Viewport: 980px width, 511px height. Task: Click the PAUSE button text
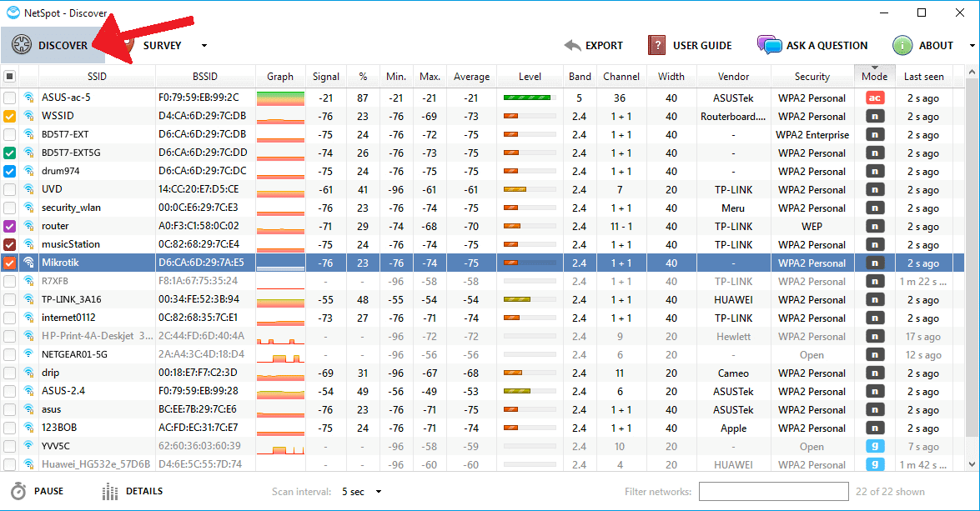[48, 491]
